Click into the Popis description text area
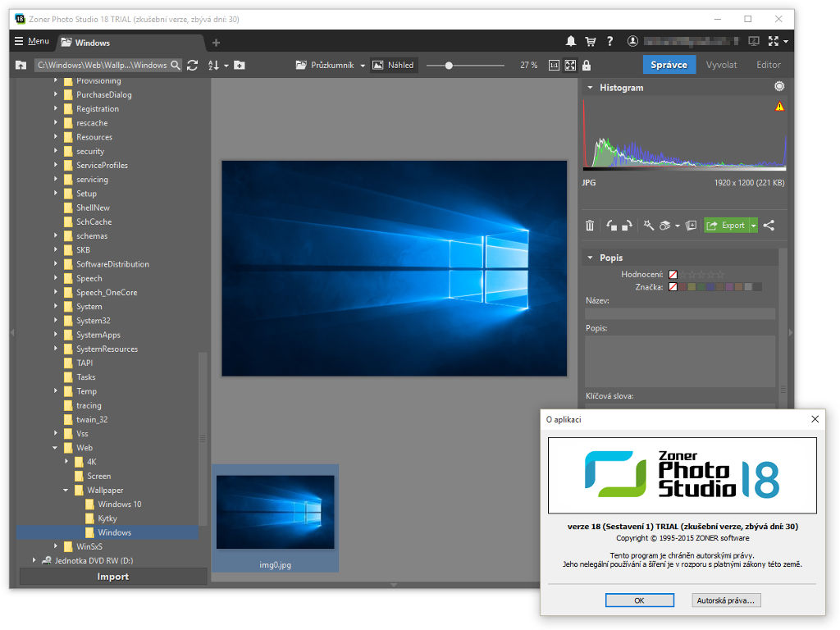This screenshot has width=840, height=630. 680,361
